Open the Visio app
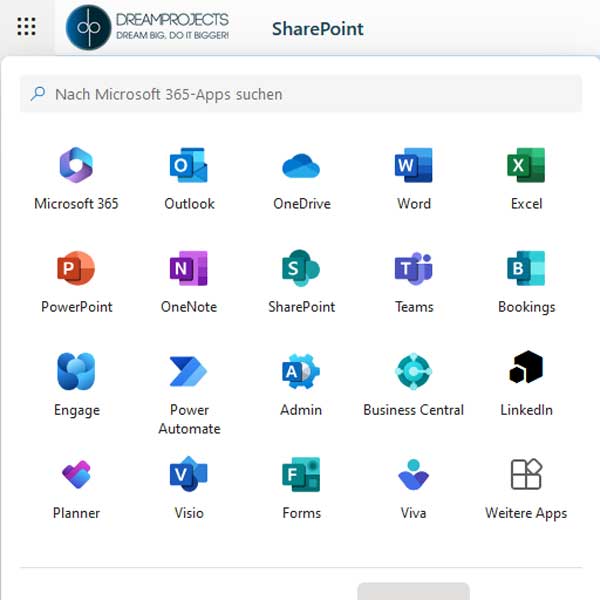This screenshot has height=600, width=600. click(189, 489)
